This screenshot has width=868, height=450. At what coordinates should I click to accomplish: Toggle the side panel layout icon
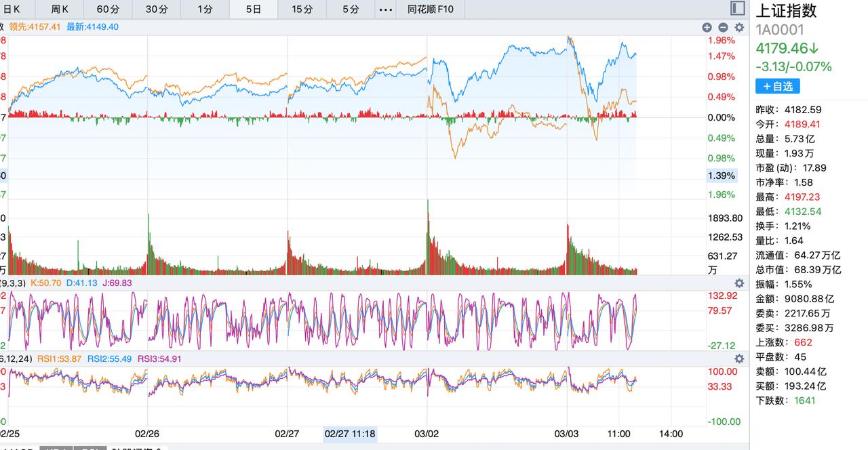click(738, 8)
